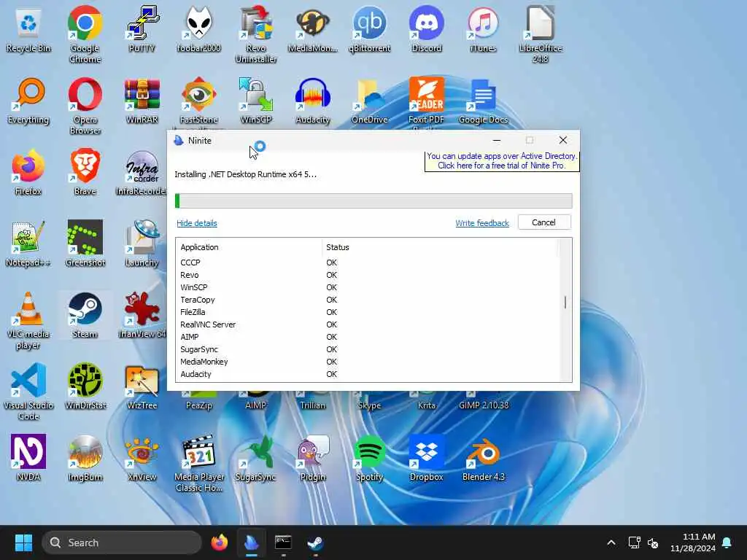Click the Google Docs desktop icon
Screen dimensions: 747x560
(x=483, y=101)
